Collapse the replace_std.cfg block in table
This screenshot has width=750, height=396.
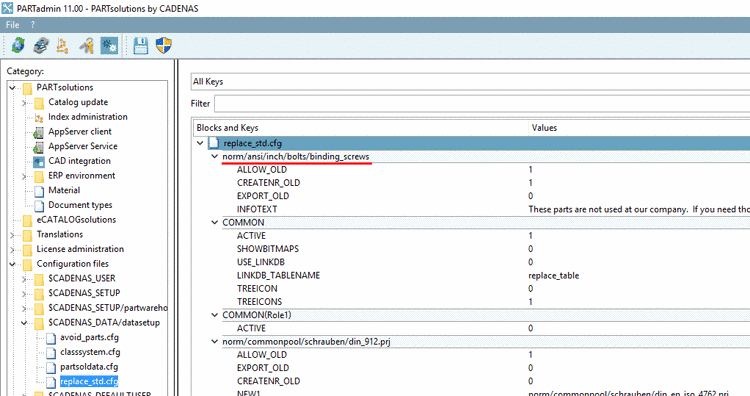pos(200,143)
